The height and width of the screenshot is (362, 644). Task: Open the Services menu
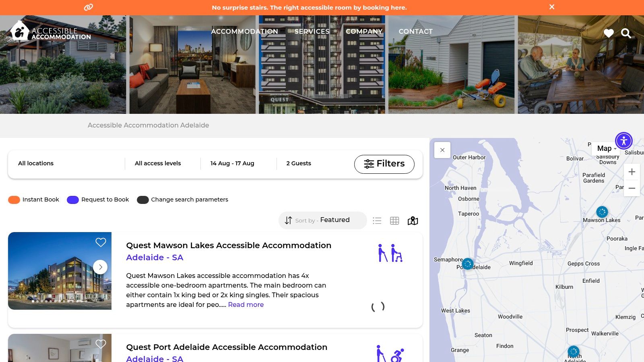312,31
